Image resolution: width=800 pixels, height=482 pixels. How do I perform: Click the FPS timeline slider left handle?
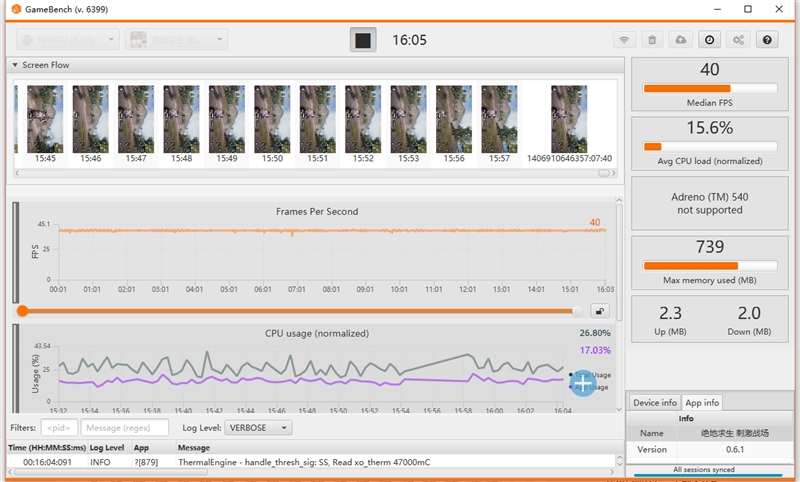tap(22, 311)
